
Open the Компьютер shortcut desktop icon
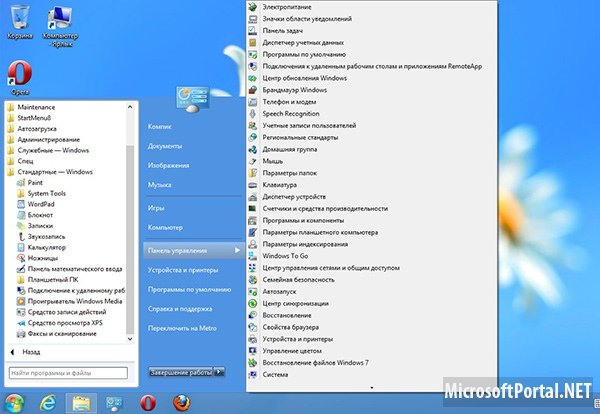[60, 25]
